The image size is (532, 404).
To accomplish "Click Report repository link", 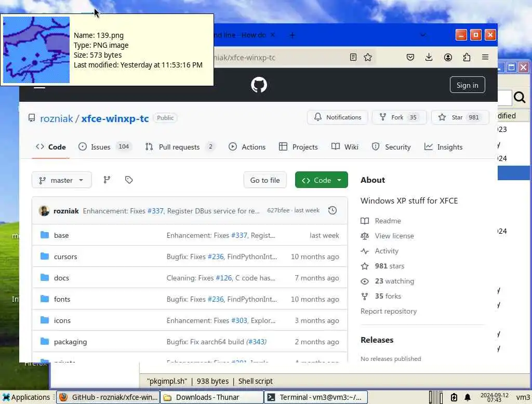I will 389,311.
